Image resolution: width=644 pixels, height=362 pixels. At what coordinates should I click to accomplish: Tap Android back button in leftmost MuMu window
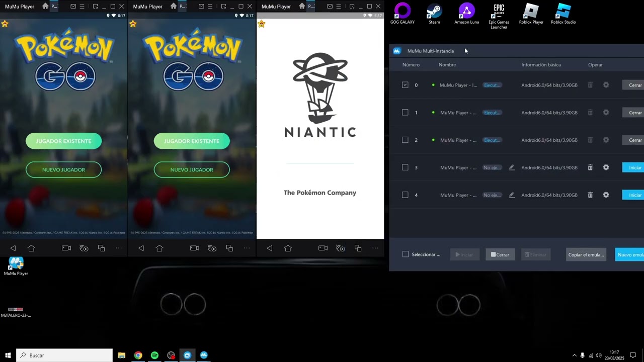click(13, 248)
